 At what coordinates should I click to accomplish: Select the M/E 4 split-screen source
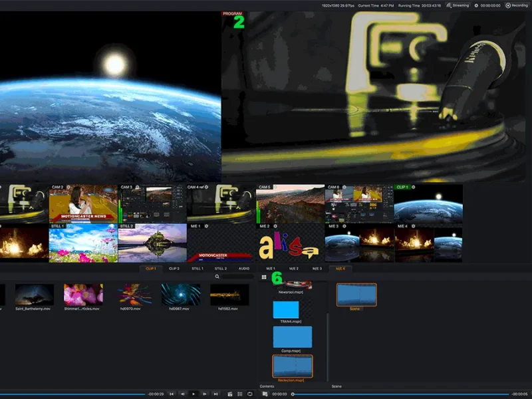[428, 243]
